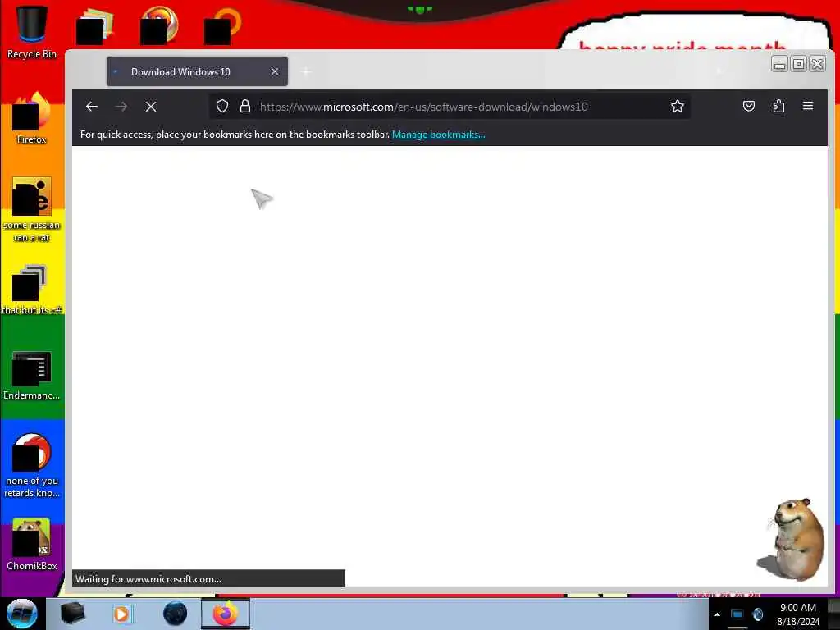Open a new tab with plus button
Screen dimensions: 840x630
pos(307,72)
